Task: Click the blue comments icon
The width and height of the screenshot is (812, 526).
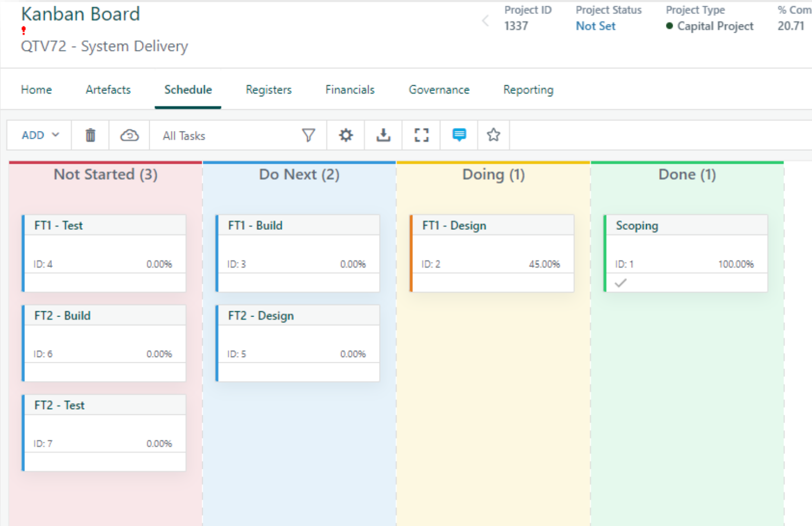Action: [459, 135]
